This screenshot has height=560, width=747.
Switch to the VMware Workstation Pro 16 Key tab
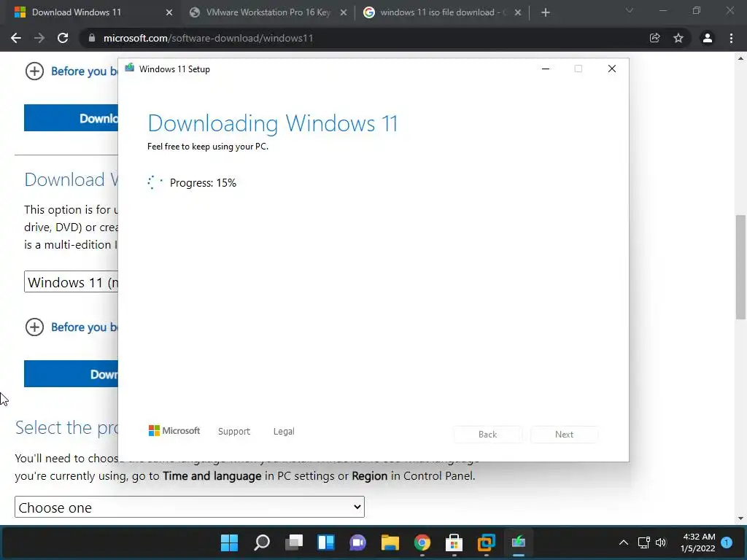[268, 12]
